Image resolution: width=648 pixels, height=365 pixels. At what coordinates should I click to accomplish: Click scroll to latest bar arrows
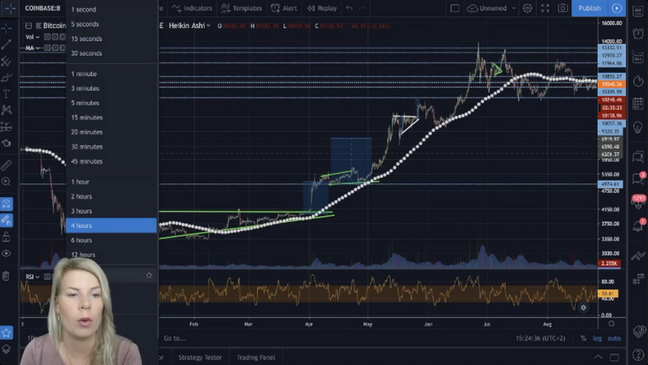(x=583, y=308)
